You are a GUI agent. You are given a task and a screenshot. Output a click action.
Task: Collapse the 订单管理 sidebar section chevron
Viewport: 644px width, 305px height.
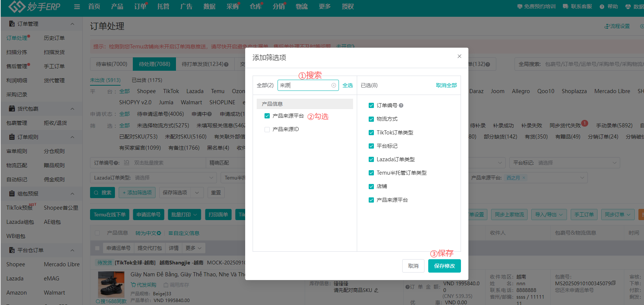(73, 24)
